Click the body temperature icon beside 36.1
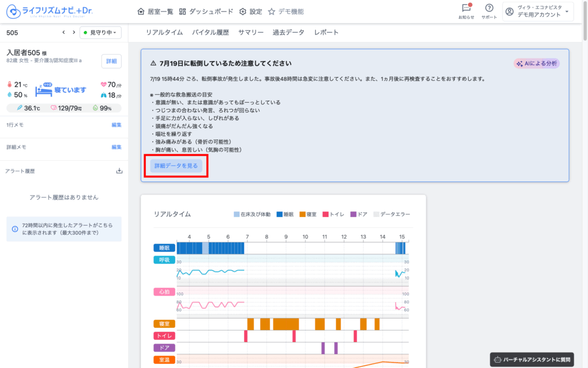The height and width of the screenshot is (368, 588). coord(20,108)
